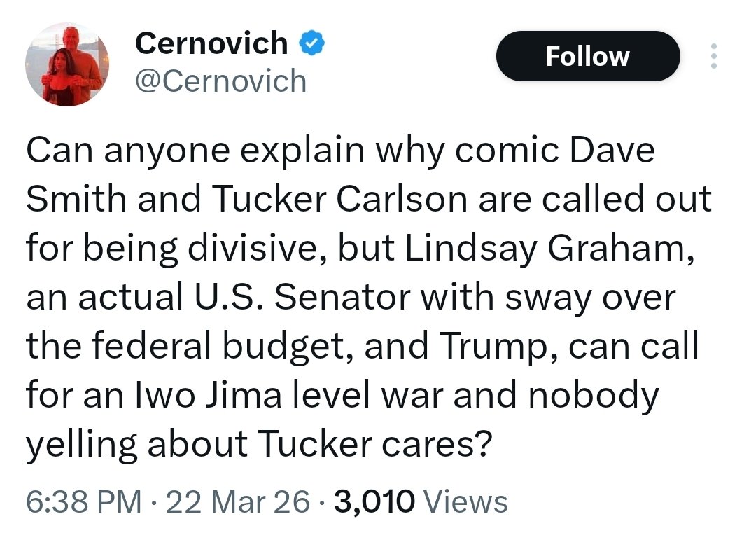Open the three-dot more options menu
This screenshot has width=756, height=540.
(x=713, y=56)
